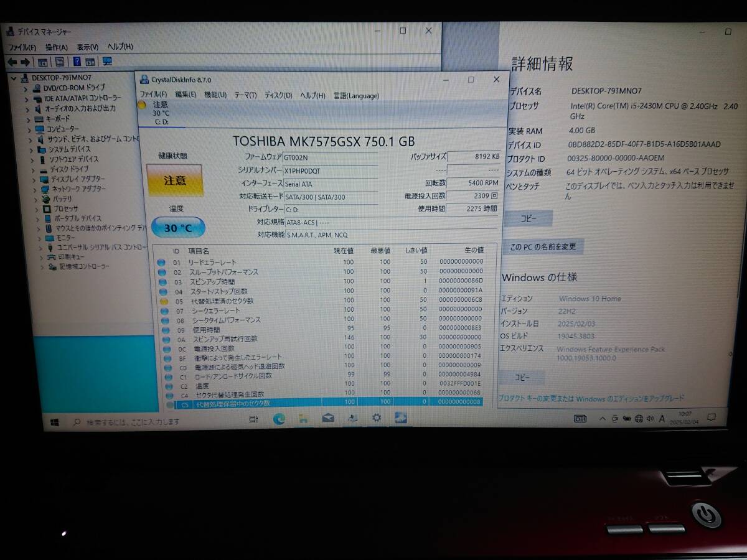Click the バッテリ battery device icon
The height and width of the screenshot is (560, 747).
tap(45, 199)
